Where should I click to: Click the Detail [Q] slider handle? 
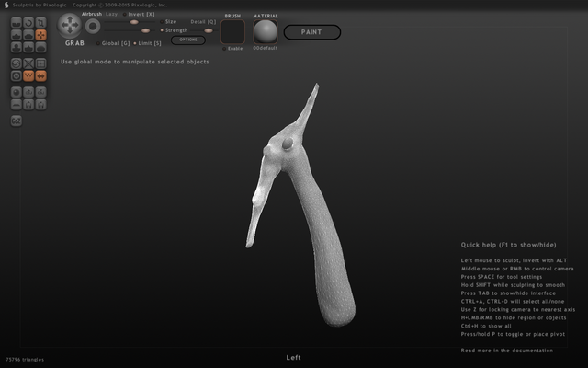[209, 30]
